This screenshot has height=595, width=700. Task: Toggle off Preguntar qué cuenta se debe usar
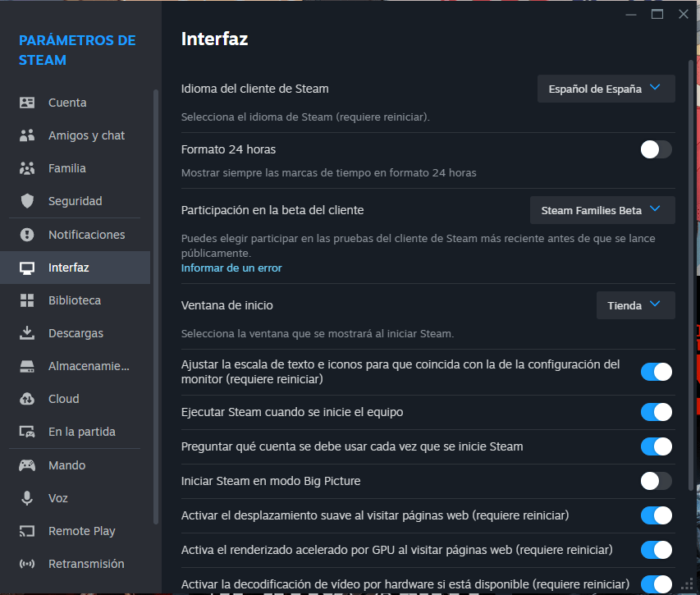tap(656, 446)
